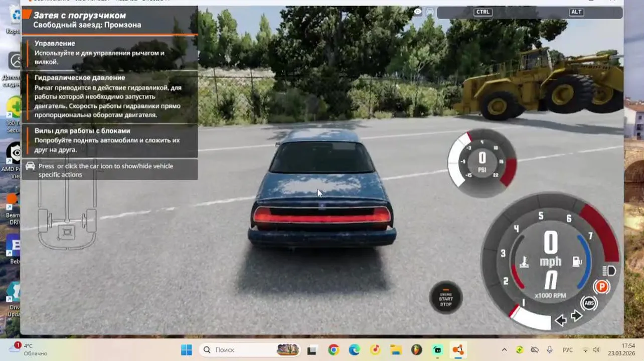
Task: Click the green refresh tray icon
Action: pos(519,349)
